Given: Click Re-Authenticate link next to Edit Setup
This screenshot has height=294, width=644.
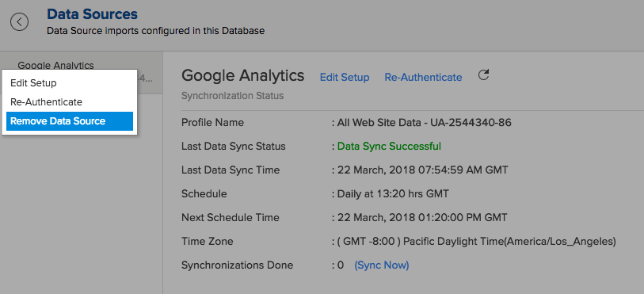Looking at the screenshot, I should pos(423,77).
